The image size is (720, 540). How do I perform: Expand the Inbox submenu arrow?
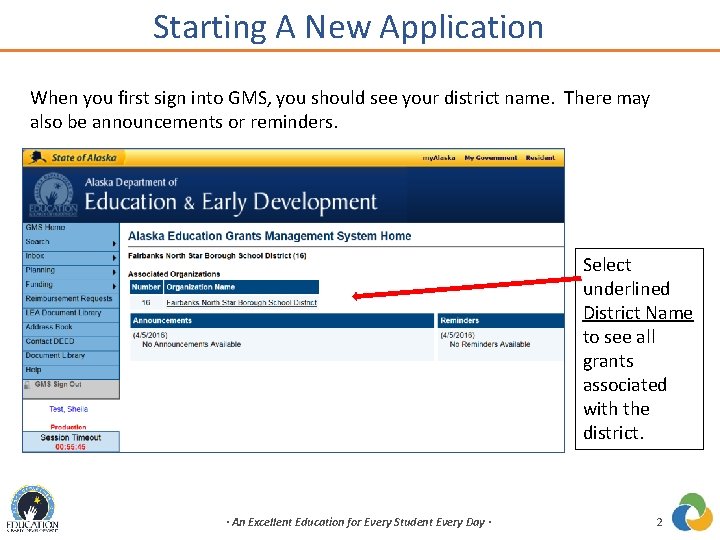pyautogui.click(x=114, y=258)
